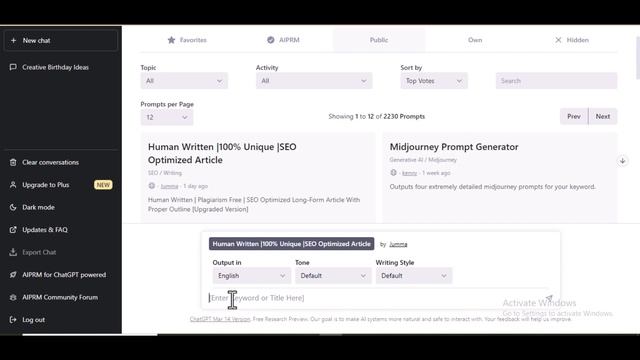Start a New chat
640x360 pixels.
(x=61, y=40)
